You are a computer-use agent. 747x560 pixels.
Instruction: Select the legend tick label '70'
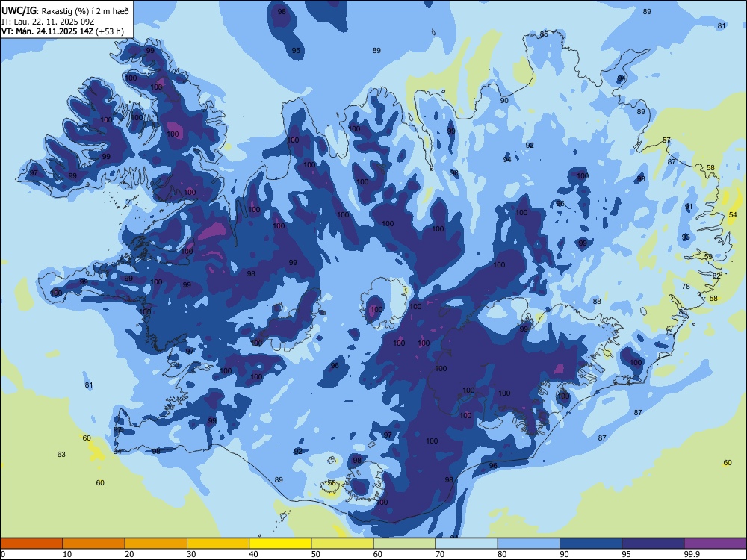tap(440, 554)
